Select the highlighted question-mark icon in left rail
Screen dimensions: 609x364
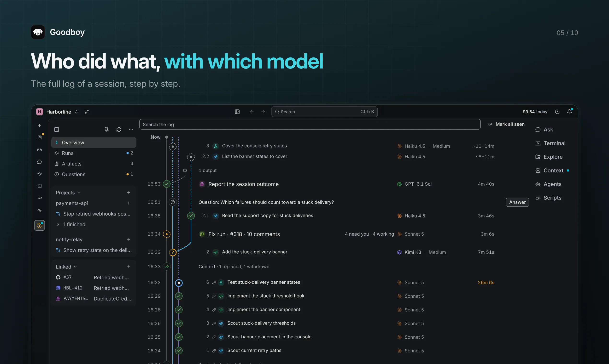coord(40,225)
